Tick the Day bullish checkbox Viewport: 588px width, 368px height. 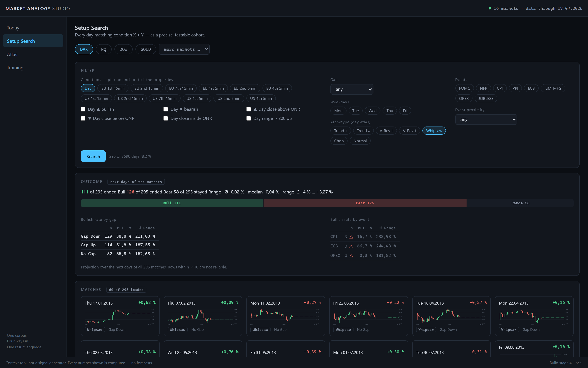point(83,109)
